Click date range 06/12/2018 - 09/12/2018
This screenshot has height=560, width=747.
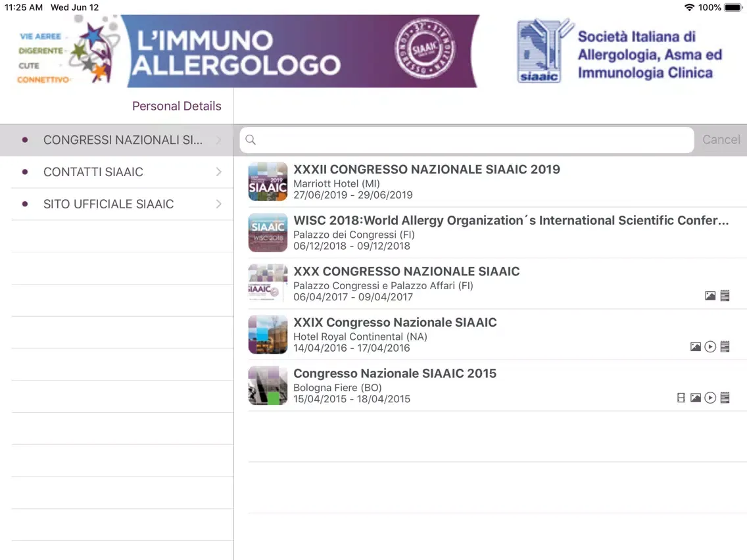(x=352, y=246)
